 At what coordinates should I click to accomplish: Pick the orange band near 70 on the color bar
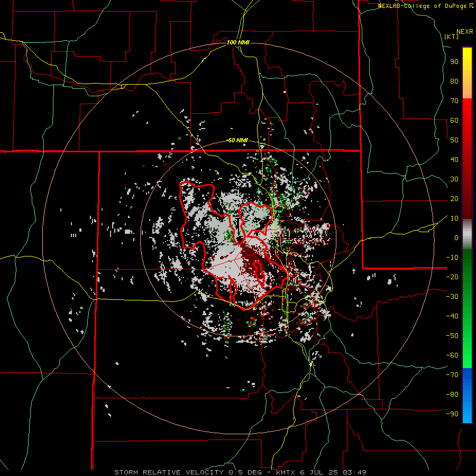pyautogui.click(x=467, y=90)
